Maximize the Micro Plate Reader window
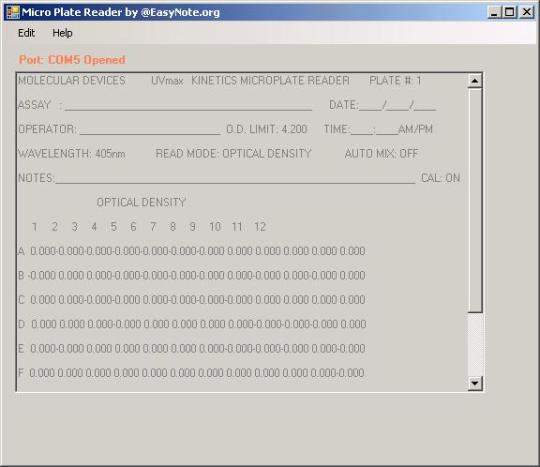 click(x=509, y=12)
